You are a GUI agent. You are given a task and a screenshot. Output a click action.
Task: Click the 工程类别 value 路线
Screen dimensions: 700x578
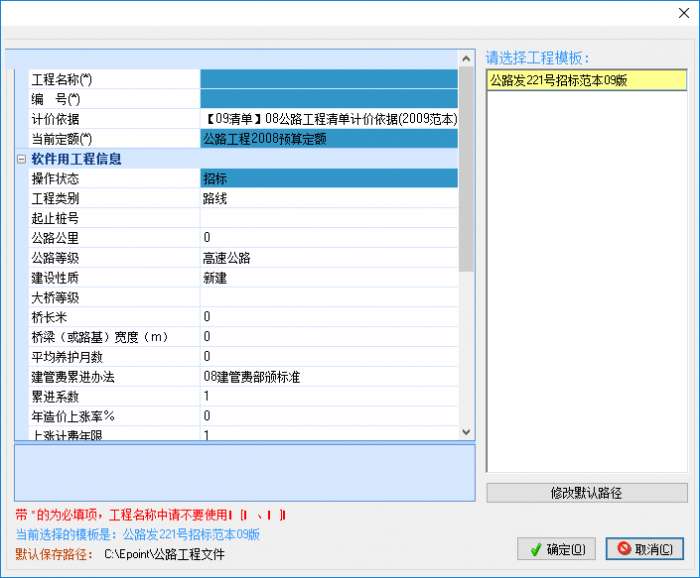[x=329, y=198]
